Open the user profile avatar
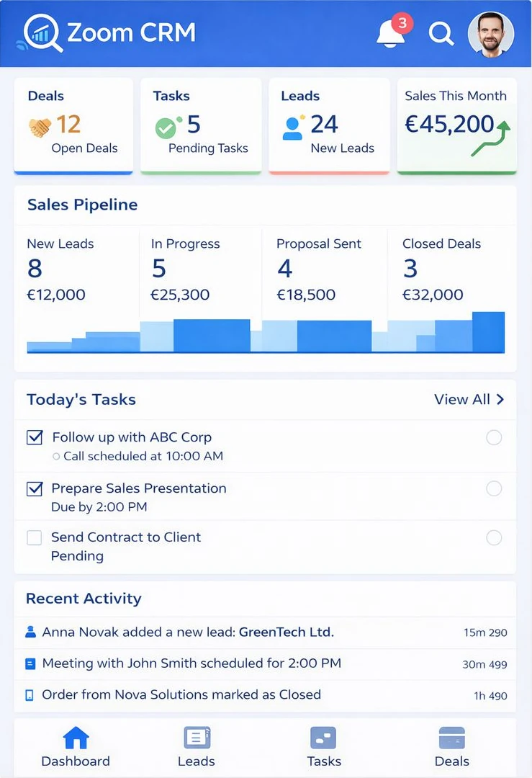The image size is (532, 778). tap(491, 34)
